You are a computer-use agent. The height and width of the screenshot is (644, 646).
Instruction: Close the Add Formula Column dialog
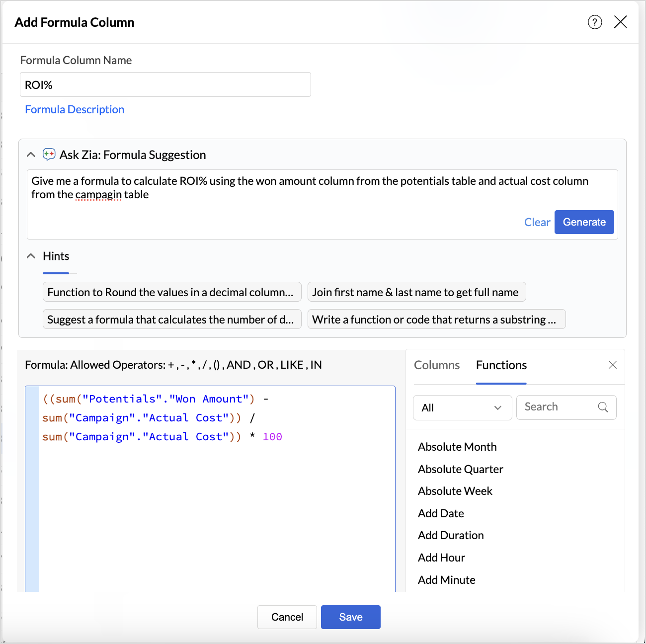tap(620, 22)
